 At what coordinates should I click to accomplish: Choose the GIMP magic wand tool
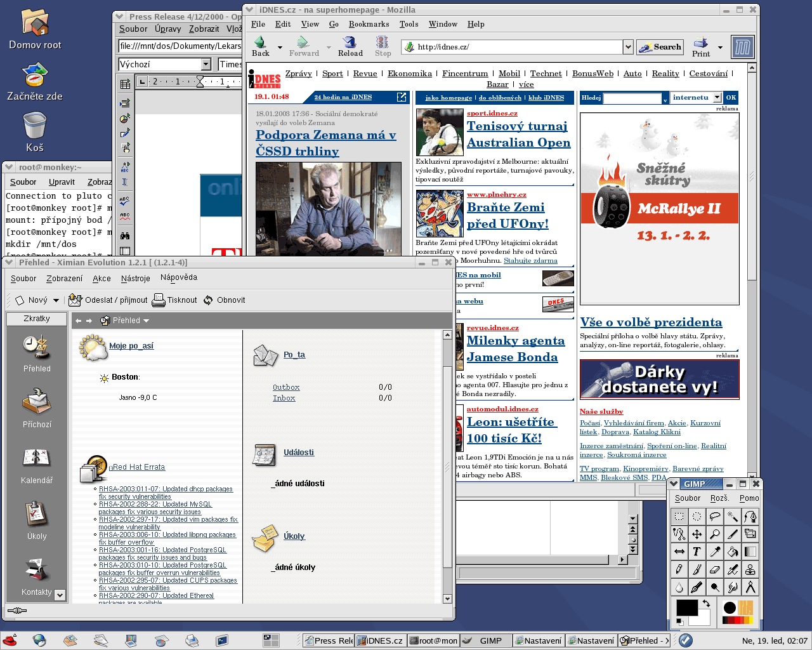coord(733,516)
